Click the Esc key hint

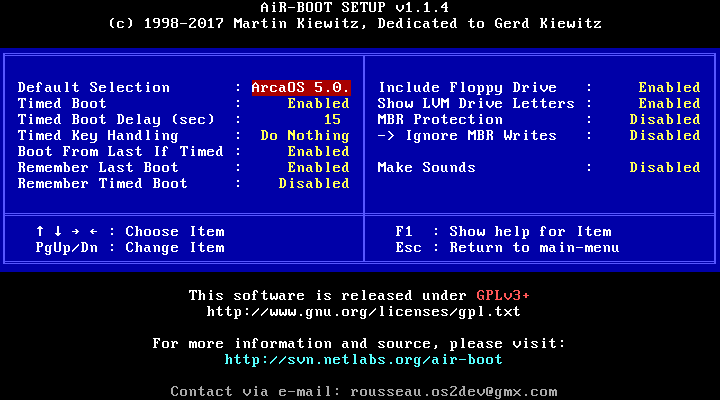408,248
